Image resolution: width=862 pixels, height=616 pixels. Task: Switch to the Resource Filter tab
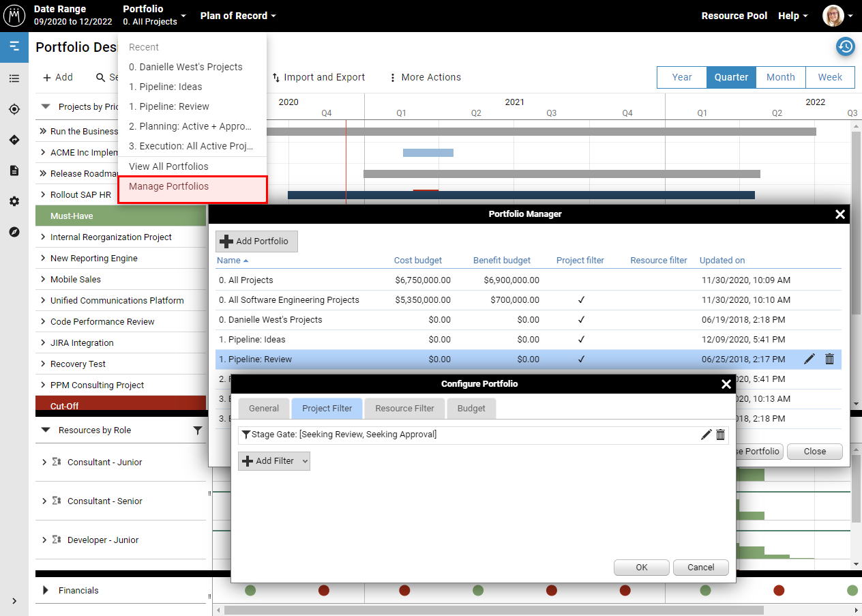(x=404, y=409)
